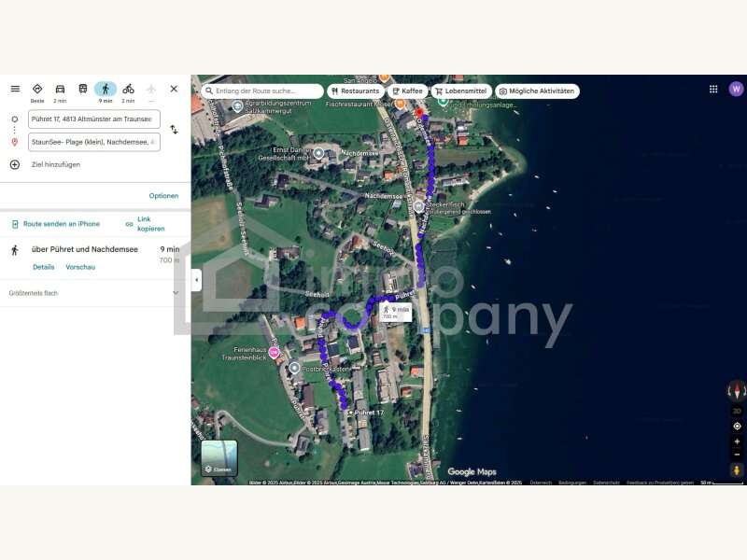The image size is (747, 560).
Task: Toggle map layers via Ebenen thumbnail
Action: 219,458
